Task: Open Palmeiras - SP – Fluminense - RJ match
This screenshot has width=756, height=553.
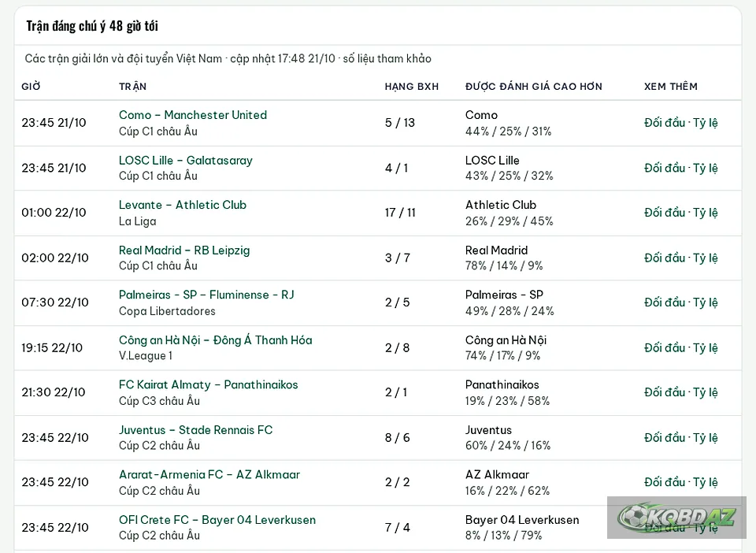Action: pyautogui.click(x=206, y=295)
